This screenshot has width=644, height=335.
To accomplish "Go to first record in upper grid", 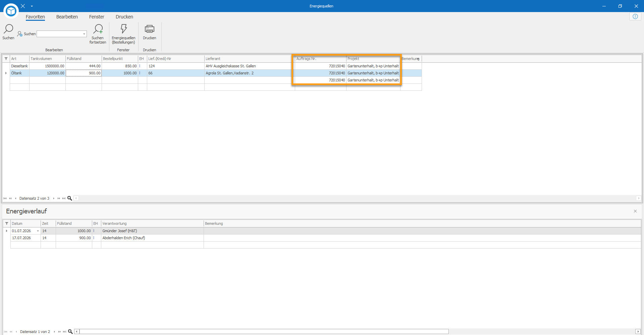I will (x=5, y=198).
